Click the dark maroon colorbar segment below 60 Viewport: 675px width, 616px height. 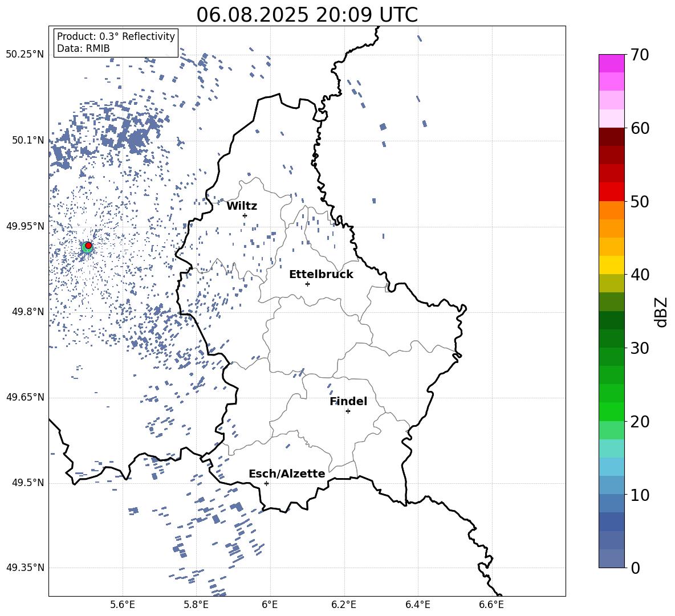coord(612,137)
